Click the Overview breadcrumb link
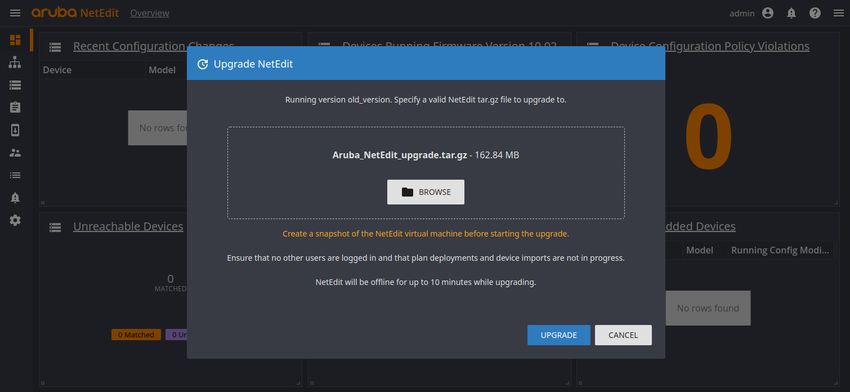 pyautogui.click(x=150, y=13)
